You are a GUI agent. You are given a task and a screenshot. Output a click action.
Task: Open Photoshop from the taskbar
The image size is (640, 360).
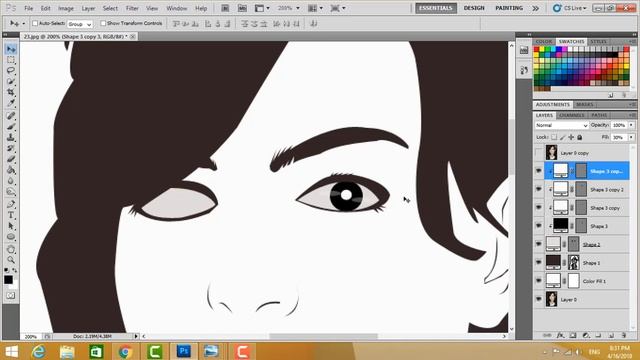(184, 351)
